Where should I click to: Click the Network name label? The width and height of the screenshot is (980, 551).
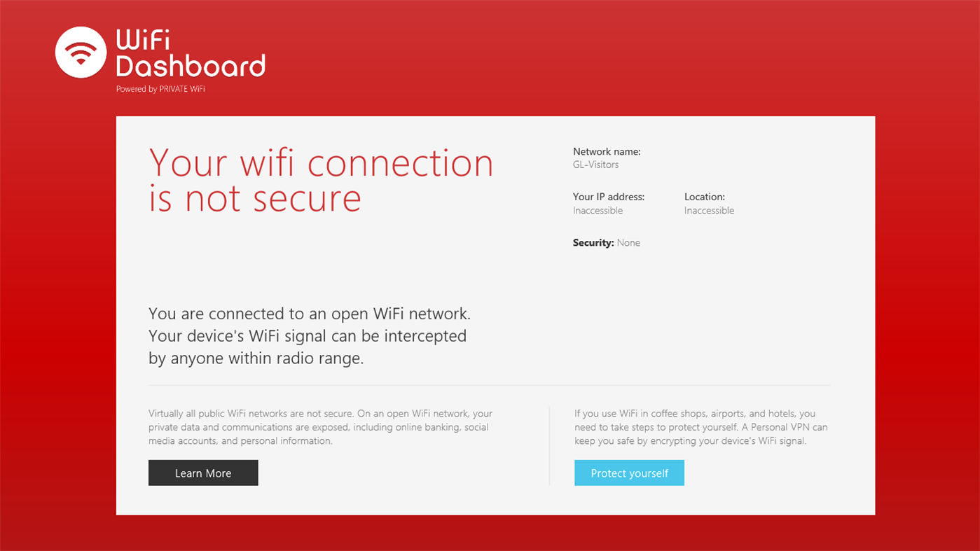(x=607, y=151)
